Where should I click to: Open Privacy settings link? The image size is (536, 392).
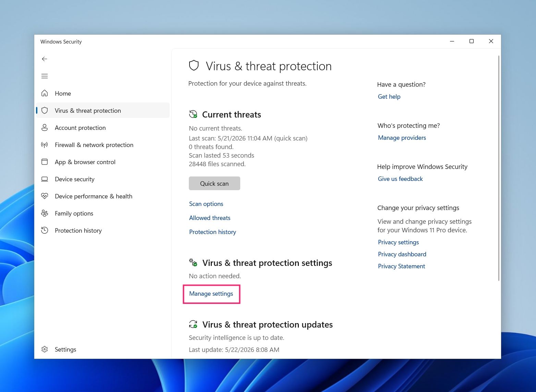tap(398, 242)
